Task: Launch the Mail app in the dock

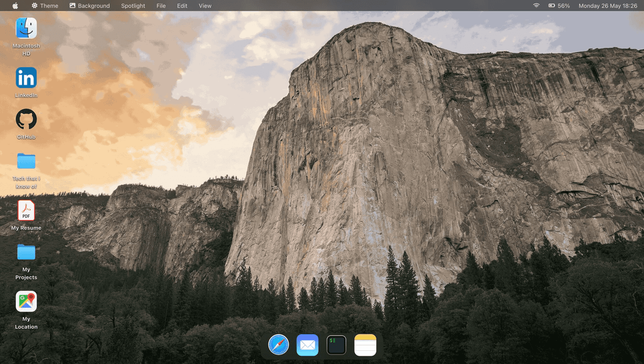Action: [307, 344]
